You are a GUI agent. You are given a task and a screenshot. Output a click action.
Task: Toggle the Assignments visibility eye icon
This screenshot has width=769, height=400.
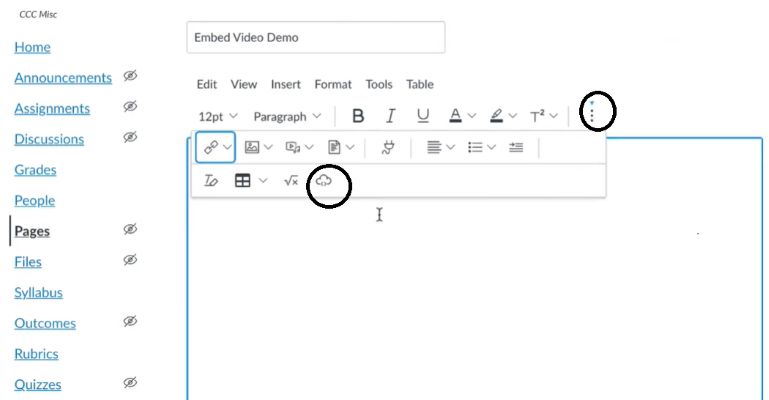(130, 106)
